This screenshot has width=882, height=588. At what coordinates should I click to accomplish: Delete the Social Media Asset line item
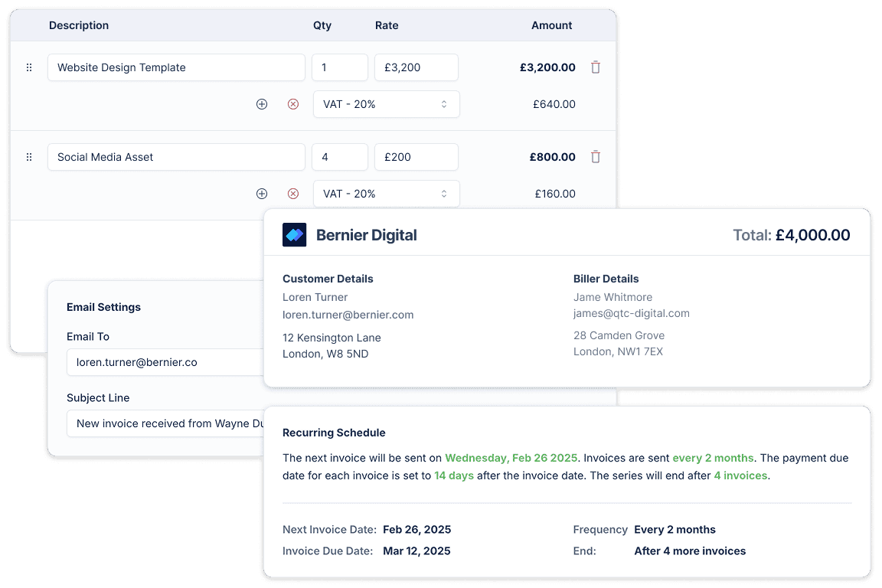[596, 157]
